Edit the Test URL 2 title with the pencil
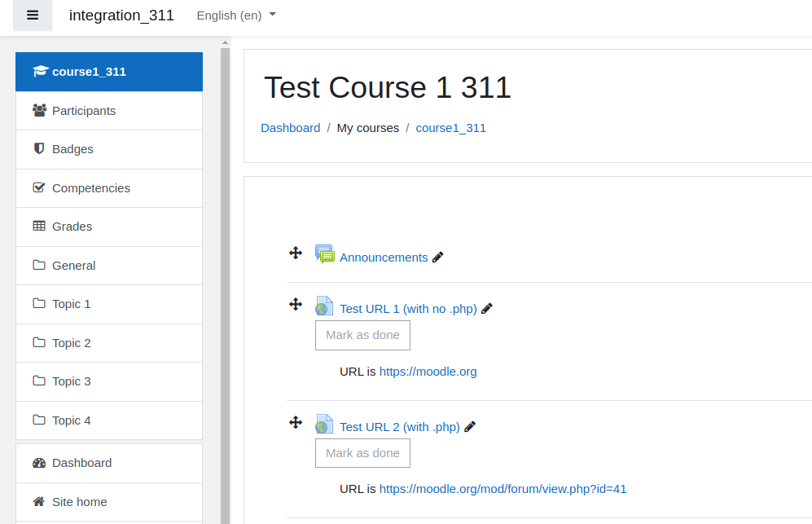 [470, 426]
